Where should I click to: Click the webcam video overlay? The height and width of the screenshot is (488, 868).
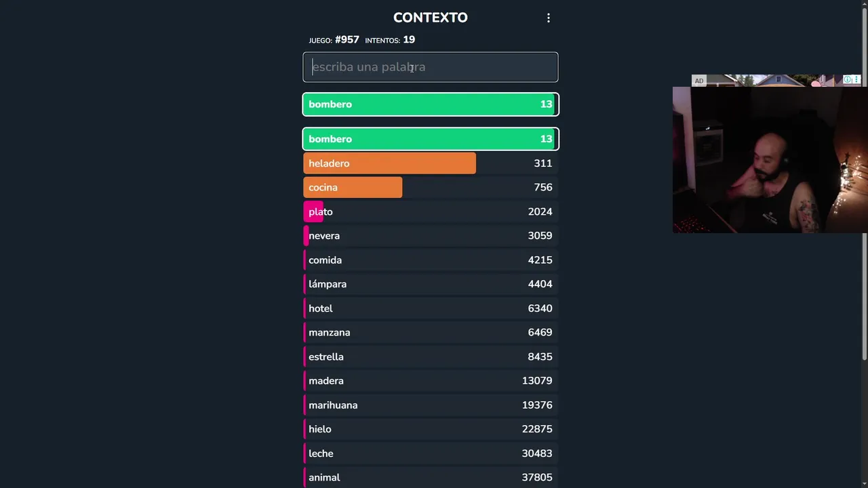(x=770, y=160)
